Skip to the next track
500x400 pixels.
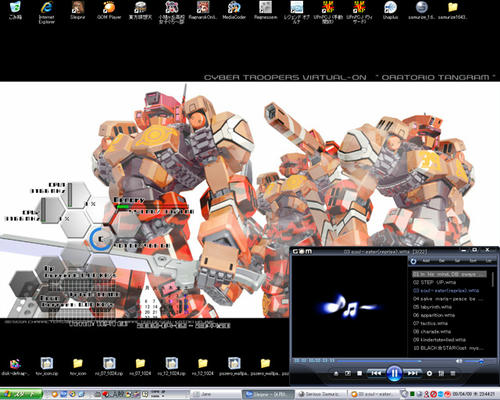click(x=413, y=373)
